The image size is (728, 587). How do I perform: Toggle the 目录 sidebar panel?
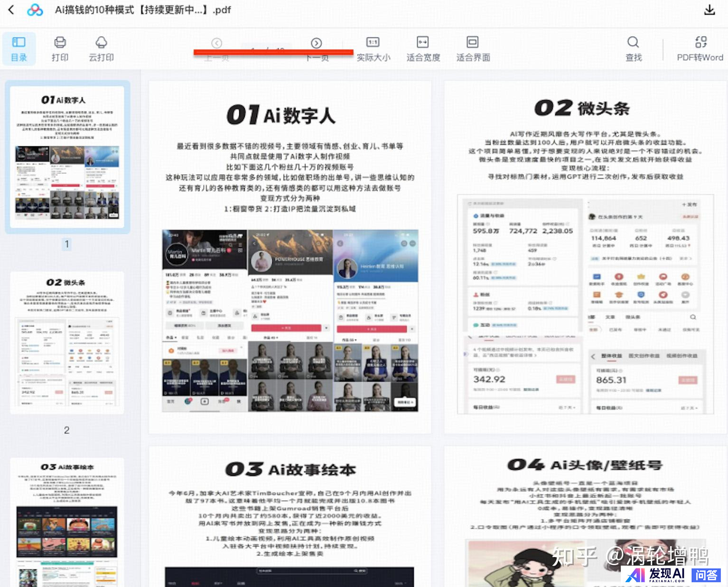pyautogui.click(x=19, y=48)
